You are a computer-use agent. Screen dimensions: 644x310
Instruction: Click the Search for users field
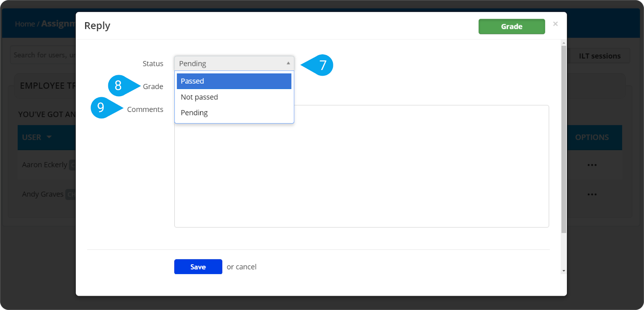tap(43, 55)
